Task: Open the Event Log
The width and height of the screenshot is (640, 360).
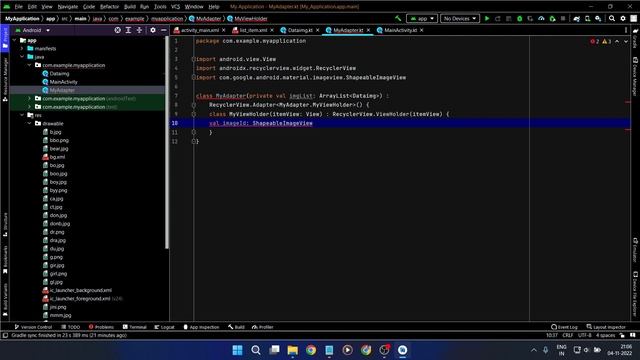Action: point(564,327)
